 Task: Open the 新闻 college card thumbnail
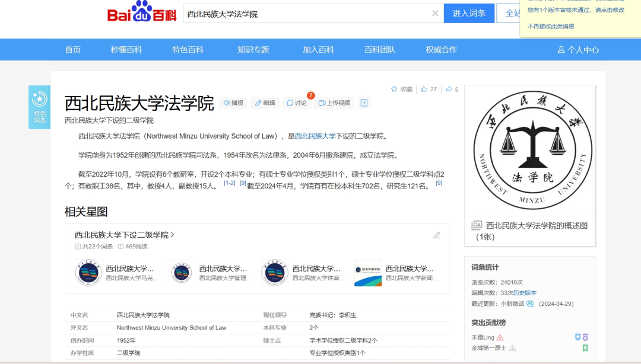(x=368, y=273)
